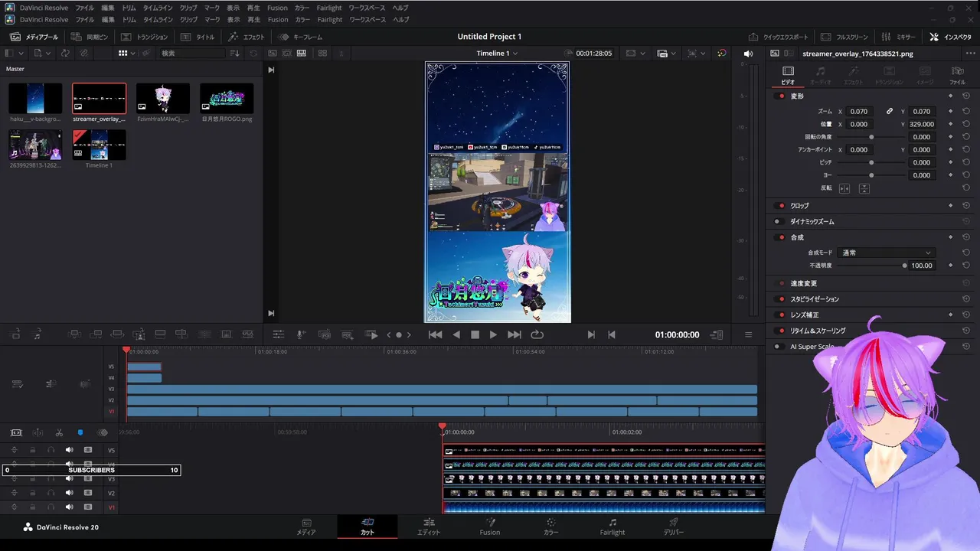This screenshot has width=980, height=551.
Task: Open the トランジション browser
Action: coord(145,37)
